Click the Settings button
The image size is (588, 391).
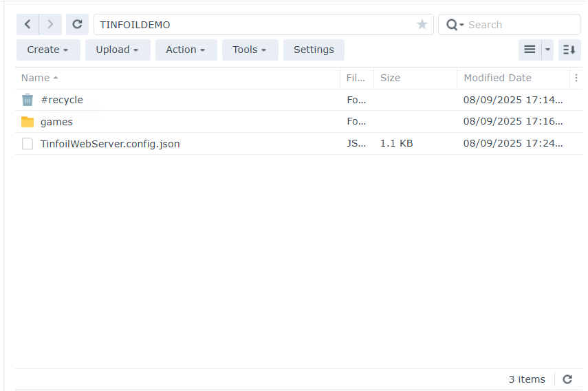[x=314, y=50]
